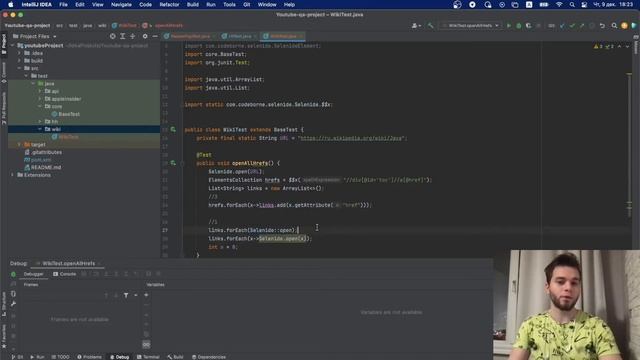The image size is (640, 360).
Task: Switch to the Console tab in Debug
Action: [64, 274]
